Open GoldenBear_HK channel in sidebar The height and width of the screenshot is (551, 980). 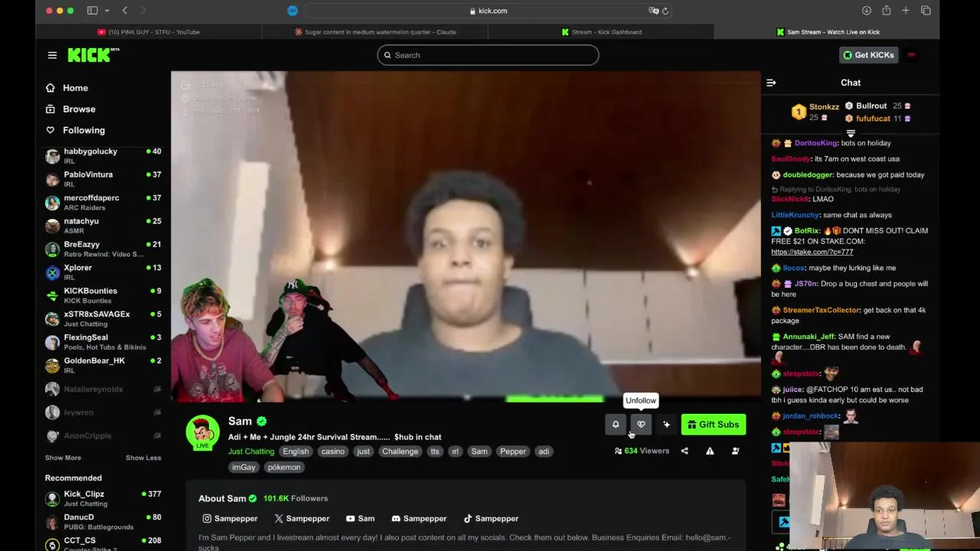click(103, 365)
